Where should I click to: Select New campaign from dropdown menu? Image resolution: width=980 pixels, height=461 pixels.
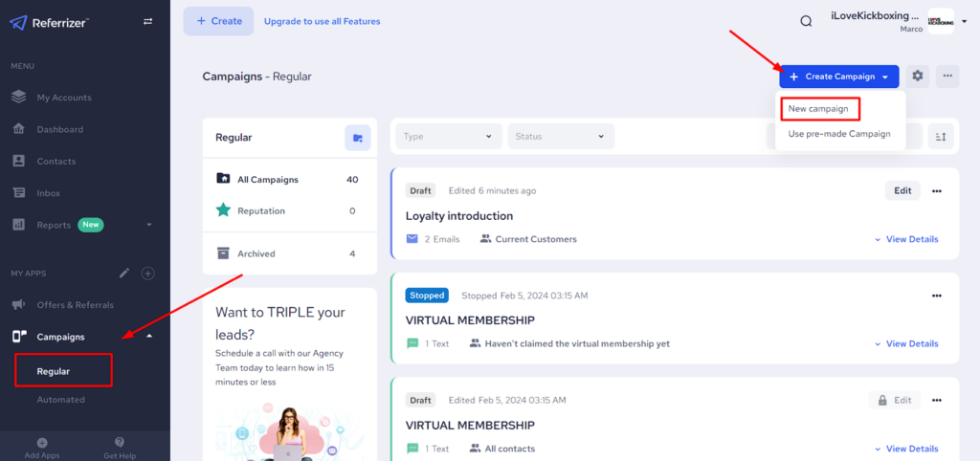pyautogui.click(x=818, y=109)
